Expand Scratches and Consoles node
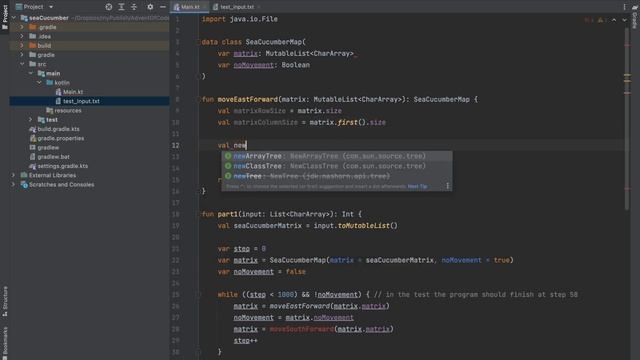Image resolution: width=640 pixels, height=360 pixels. 13,184
